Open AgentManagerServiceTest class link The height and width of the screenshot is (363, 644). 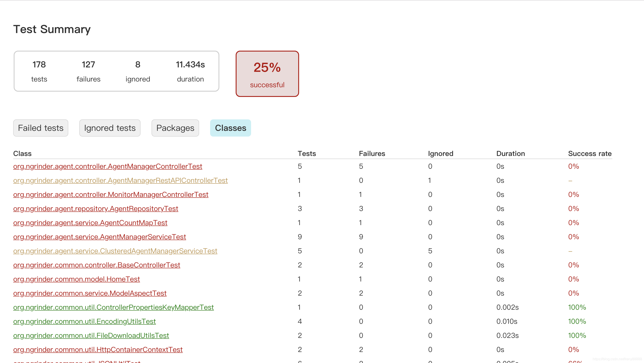point(100,237)
